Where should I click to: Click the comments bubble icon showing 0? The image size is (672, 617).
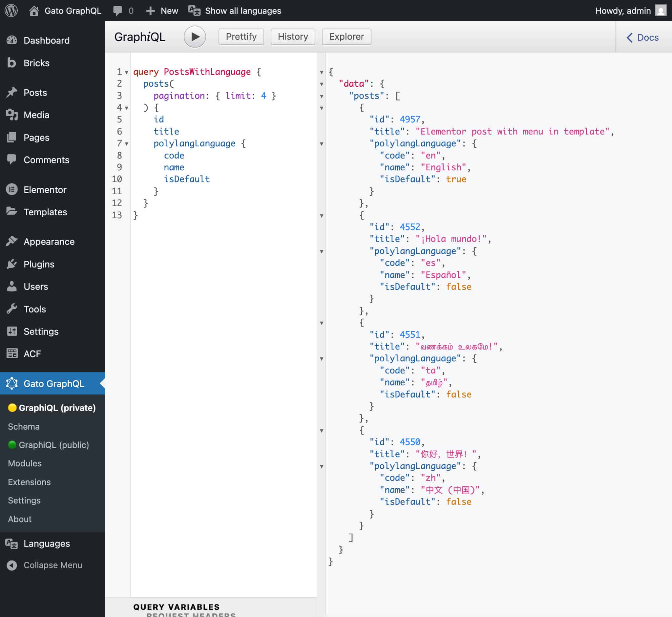click(x=117, y=11)
